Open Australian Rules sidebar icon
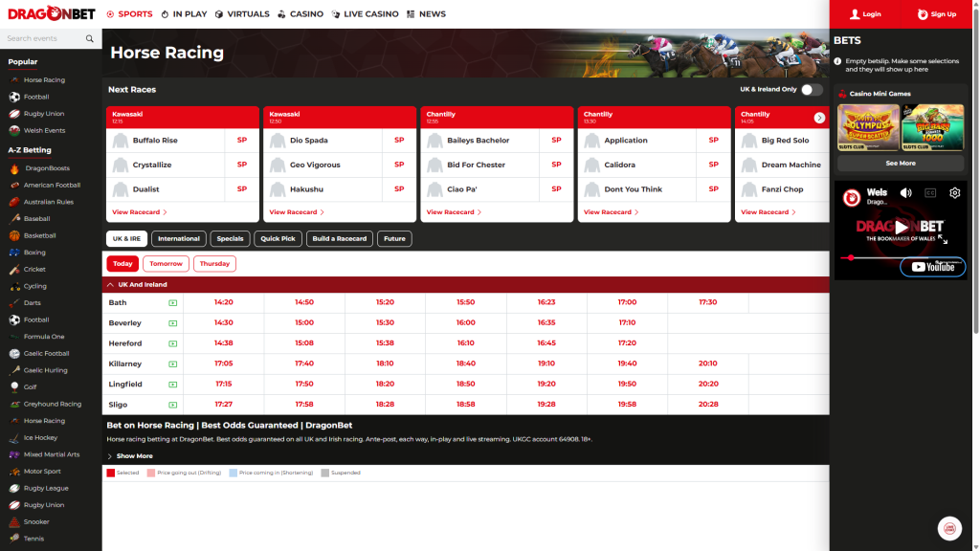 (14, 203)
